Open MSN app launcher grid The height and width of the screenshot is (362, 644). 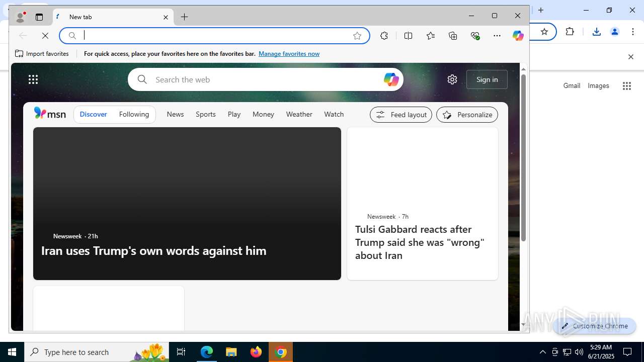coord(33,79)
